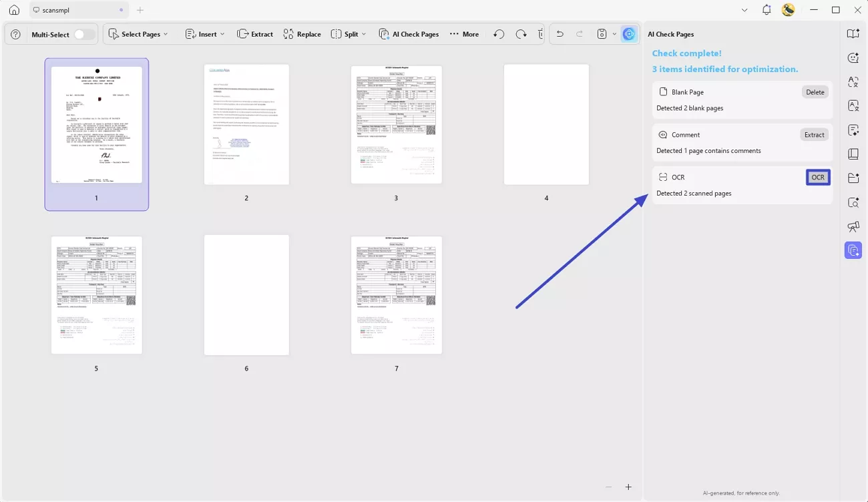Open the page search icon in the sidebar

coord(853,202)
